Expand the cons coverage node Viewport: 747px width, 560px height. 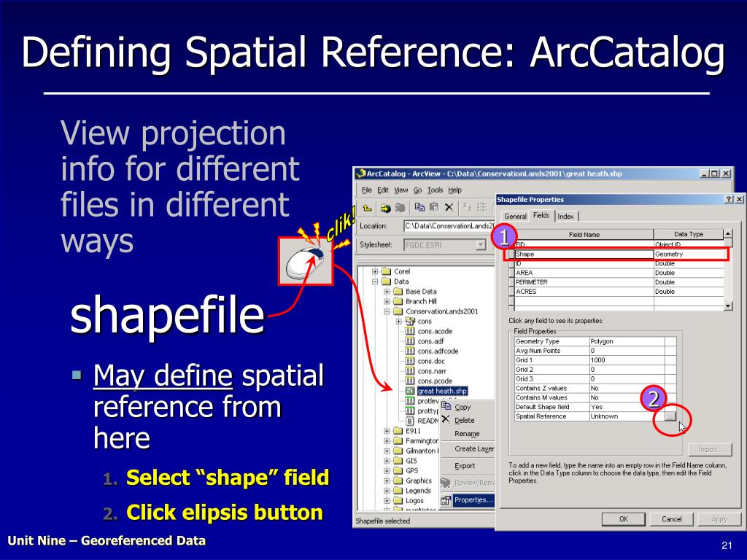399,322
